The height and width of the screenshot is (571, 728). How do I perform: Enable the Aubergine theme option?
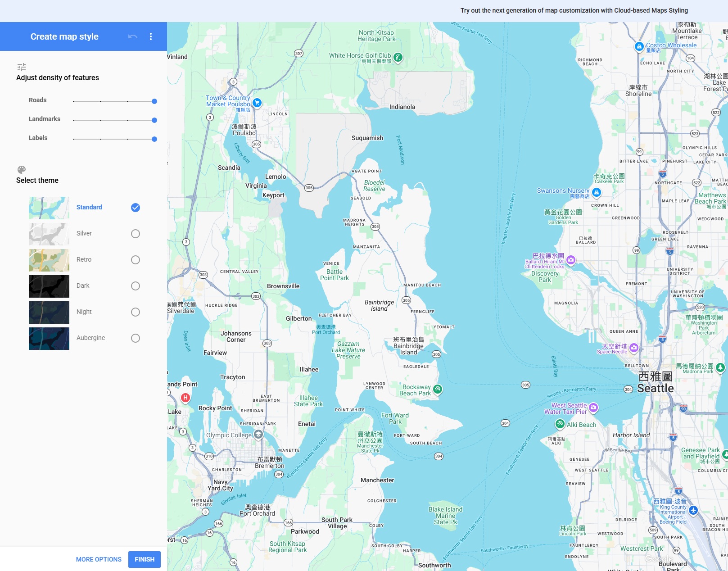click(x=136, y=338)
